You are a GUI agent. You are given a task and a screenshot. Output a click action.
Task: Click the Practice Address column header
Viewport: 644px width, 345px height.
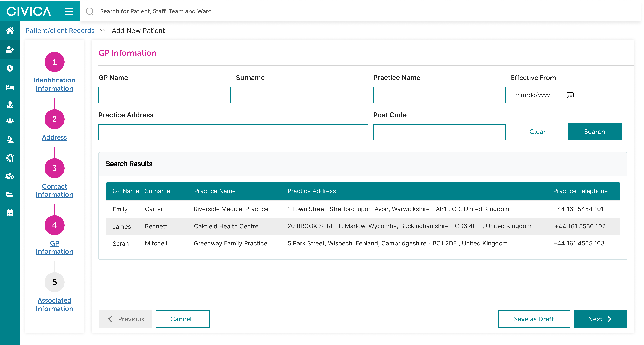(311, 191)
